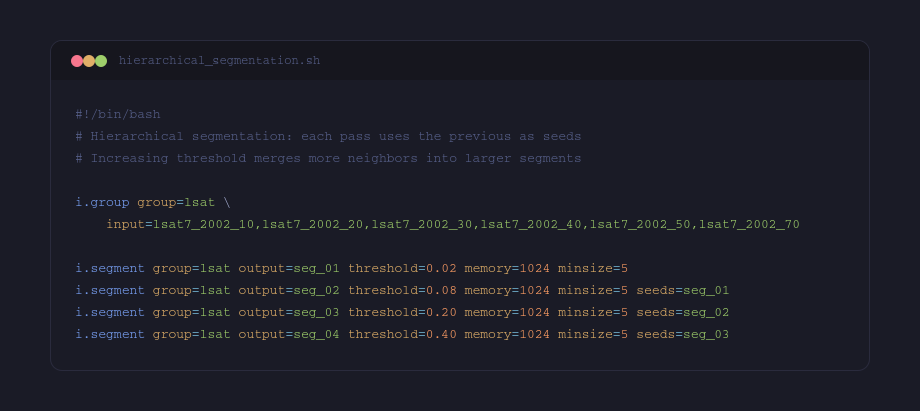Select the hierarchical_segmentation.sh file title
Image resolution: width=920 pixels, height=411 pixels.
coord(219,61)
